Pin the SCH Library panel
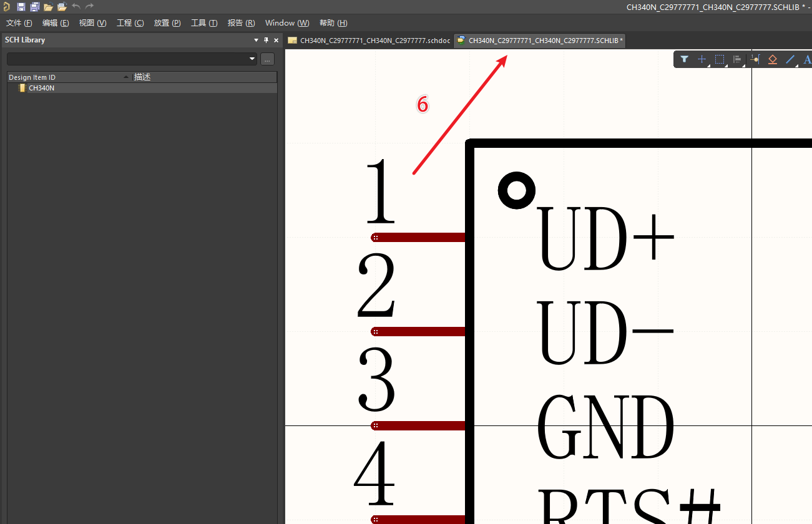Screen dimensions: 812x524 266,40
